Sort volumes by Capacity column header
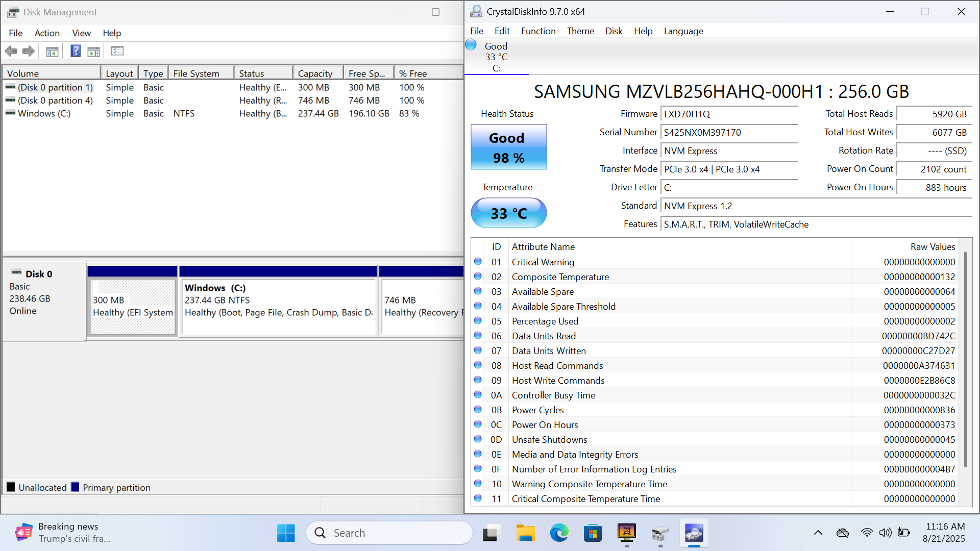The height and width of the screenshot is (551, 980). click(x=315, y=73)
